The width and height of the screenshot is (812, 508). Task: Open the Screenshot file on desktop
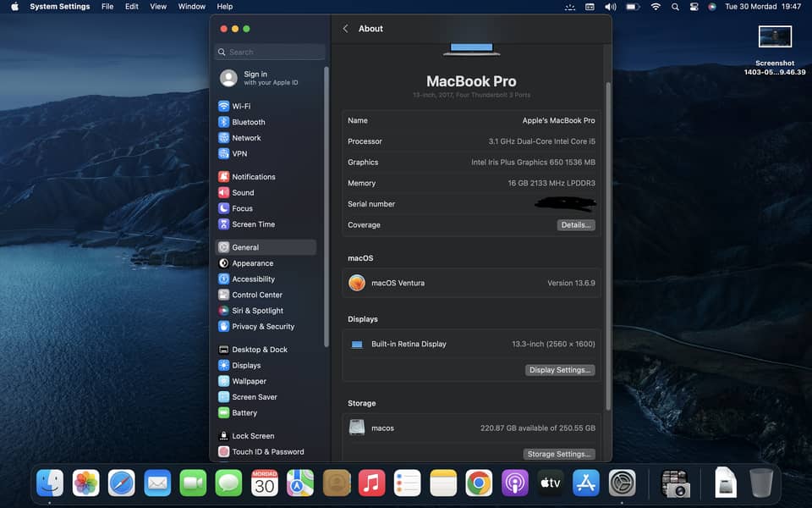775,37
